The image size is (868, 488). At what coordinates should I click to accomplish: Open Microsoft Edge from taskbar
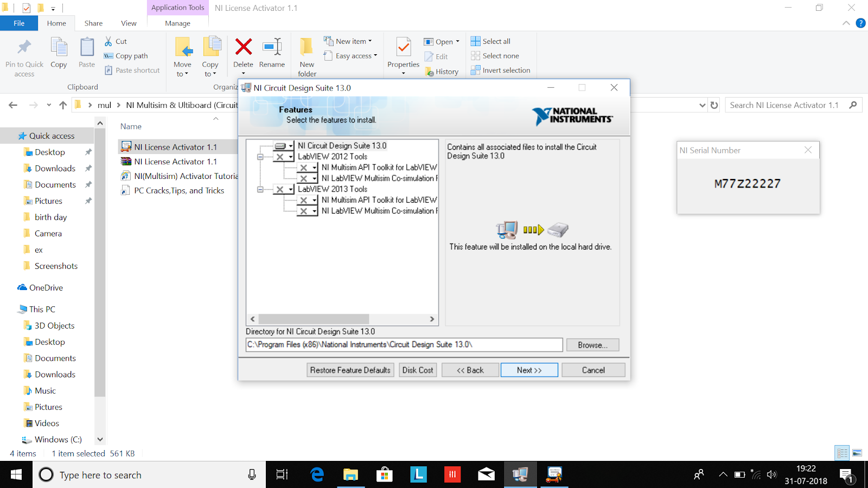tap(317, 475)
